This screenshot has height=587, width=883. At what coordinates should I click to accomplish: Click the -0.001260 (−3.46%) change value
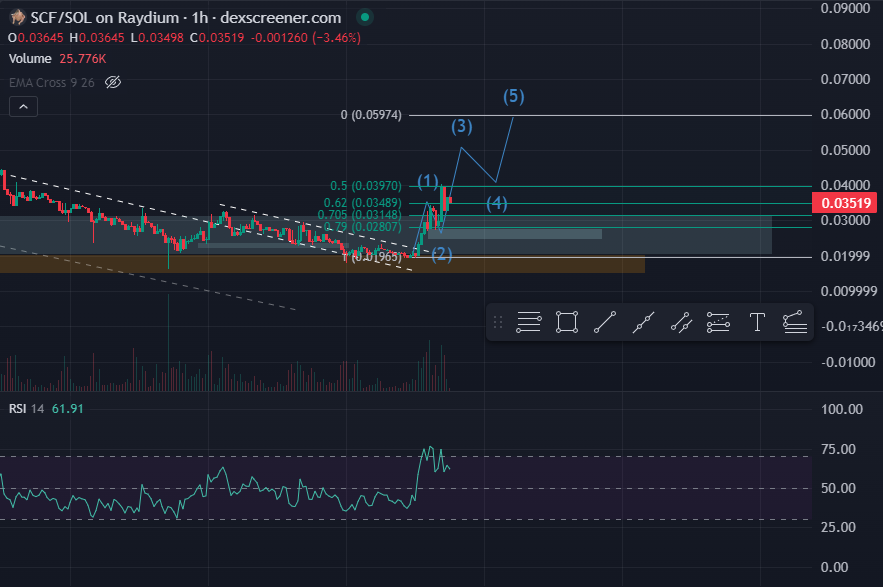[x=306, y=38]
